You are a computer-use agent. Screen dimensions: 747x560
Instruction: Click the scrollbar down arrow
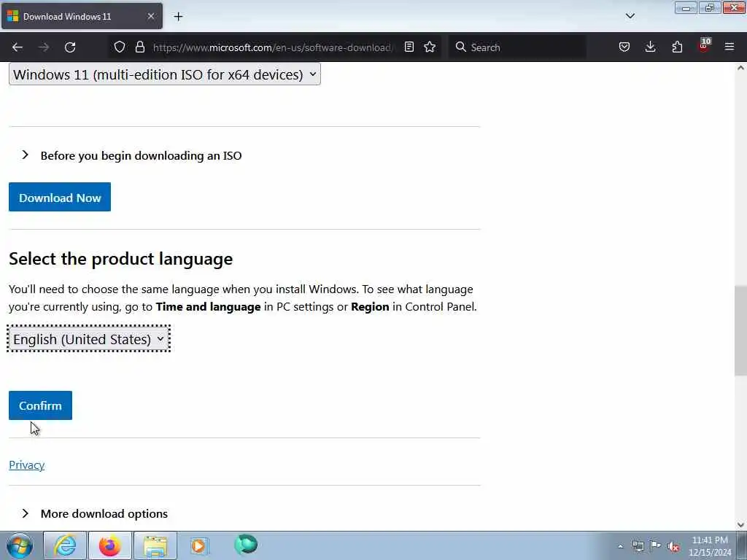(x=740, y=525)
